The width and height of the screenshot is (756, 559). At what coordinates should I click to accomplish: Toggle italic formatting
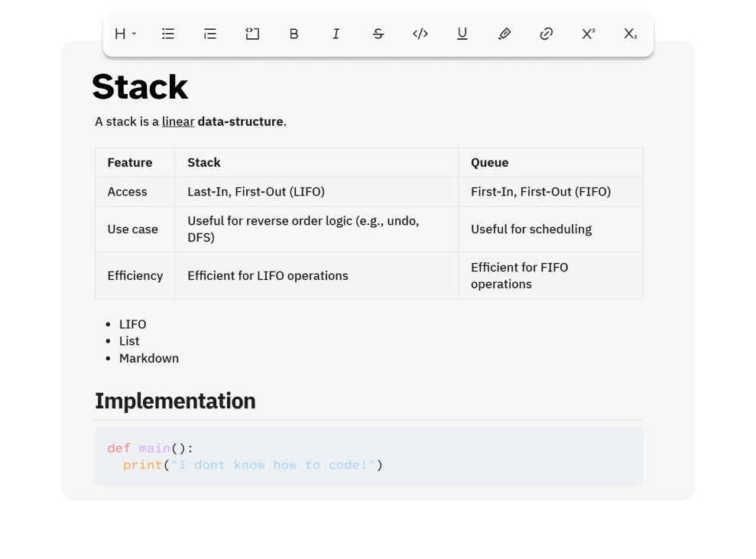pos(336,34)
